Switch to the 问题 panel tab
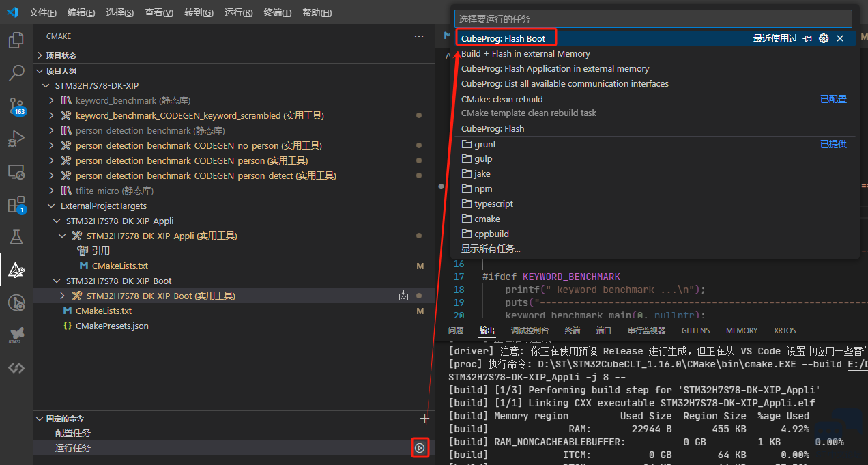Image resolution: width=868 pixels, height=465 pixels. click(x=456, y=330)
